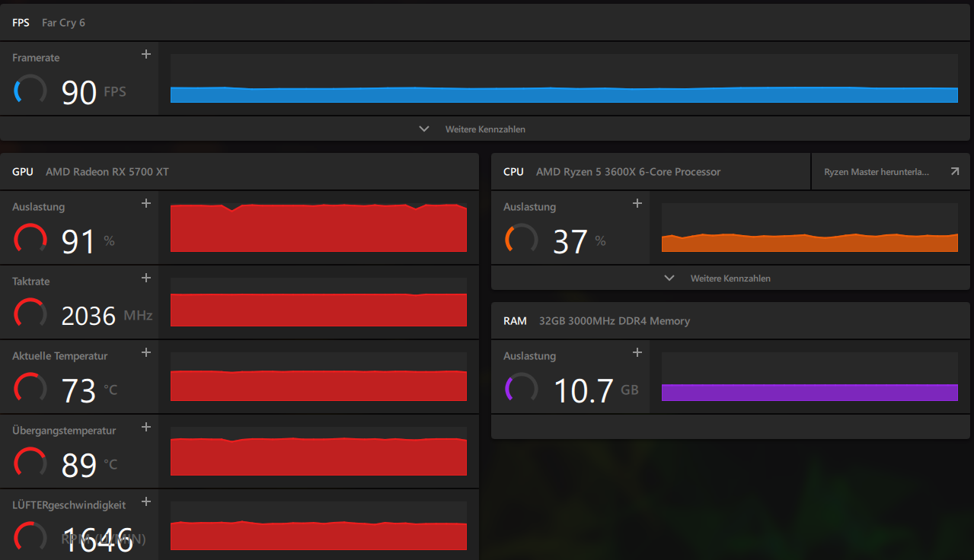Click the Far Cry 6 title
The width and height of the screenshot is (974, 560).
(63, 23)
